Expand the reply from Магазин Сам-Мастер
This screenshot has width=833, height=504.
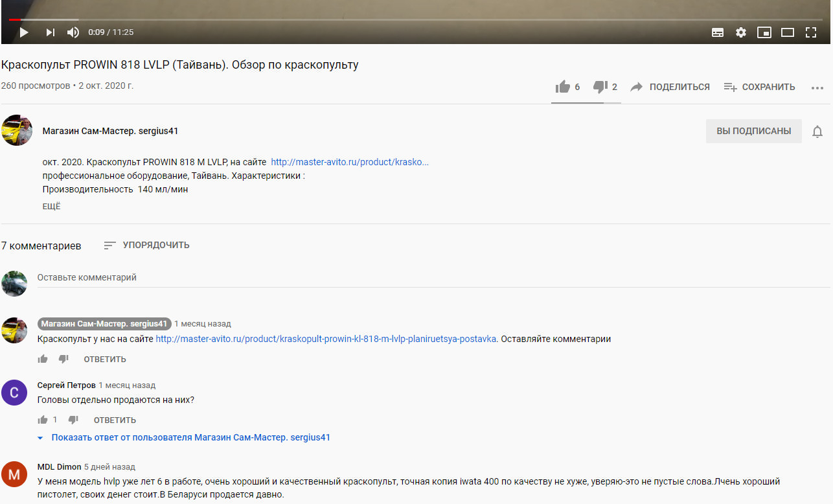(184, 438)
